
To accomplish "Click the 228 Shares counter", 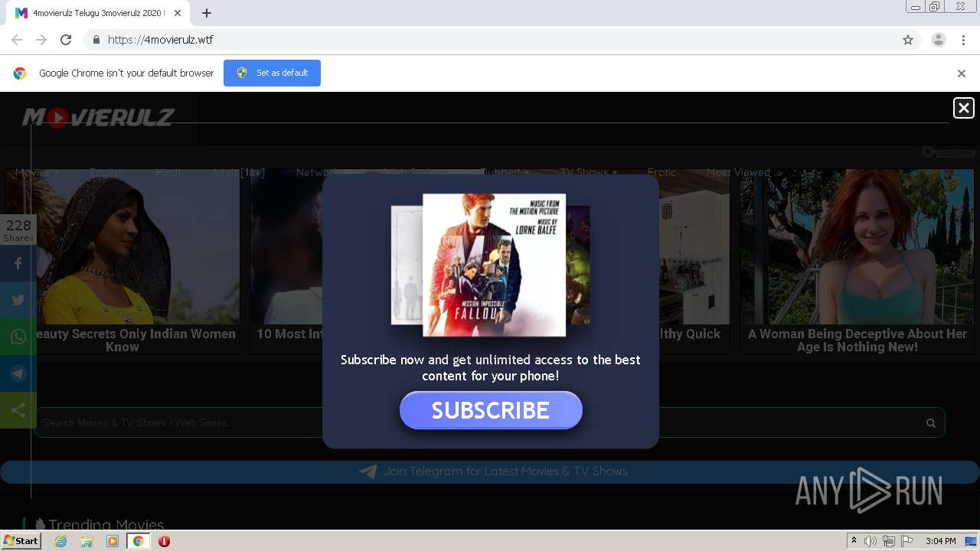I will (x=18, y=230).
